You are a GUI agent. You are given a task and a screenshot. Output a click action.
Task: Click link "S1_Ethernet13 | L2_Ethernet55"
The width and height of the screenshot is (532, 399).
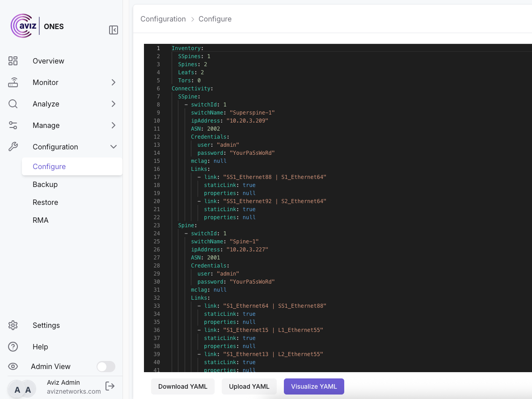tap(273, 354)
